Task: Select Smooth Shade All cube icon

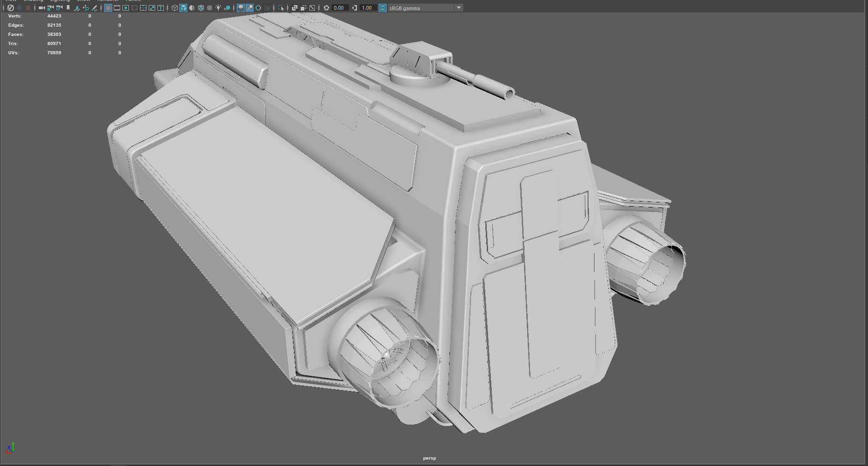Action: [x=183, y=8]
